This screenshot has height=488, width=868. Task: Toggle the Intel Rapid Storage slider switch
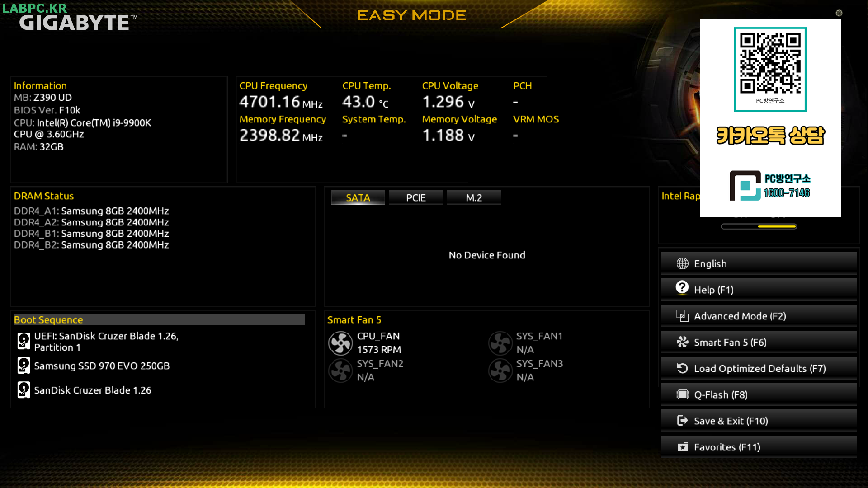click(x=759, y=226)
